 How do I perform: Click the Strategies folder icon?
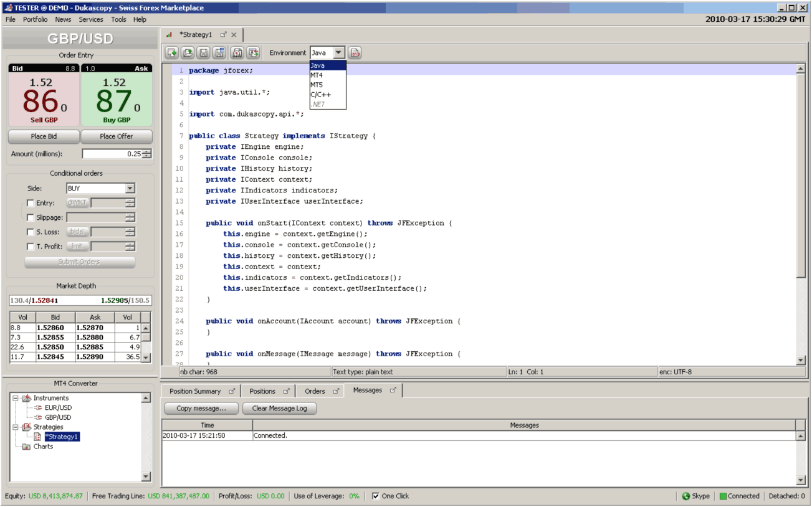(27, 427)
